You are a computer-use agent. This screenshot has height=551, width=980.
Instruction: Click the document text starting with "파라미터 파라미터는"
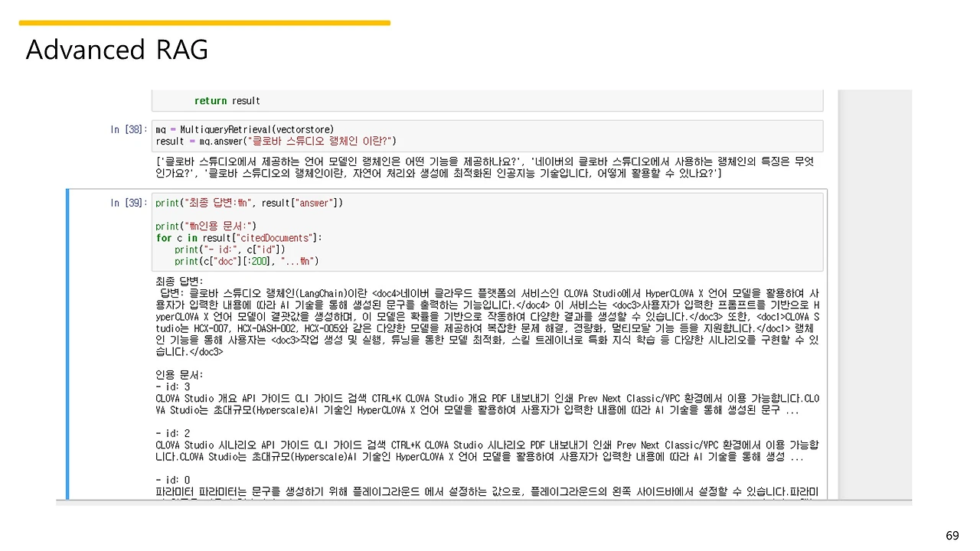[x=488, y=492]
